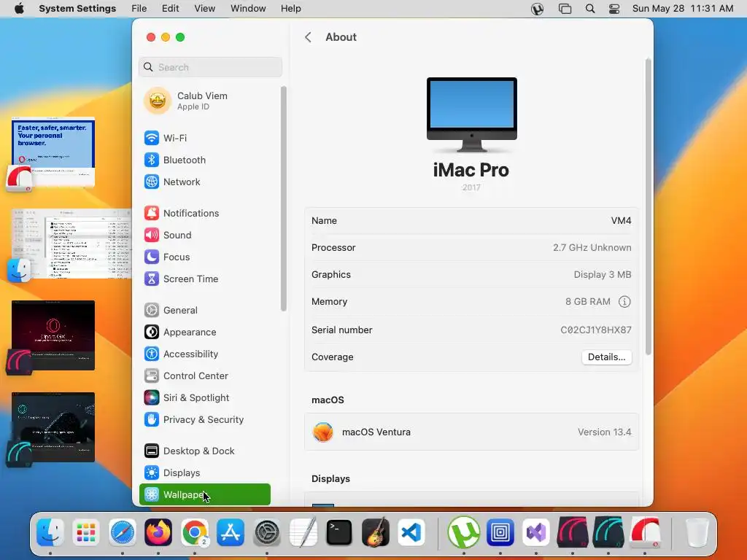This screenshot has width=747, height=560.
Task: Switch to Opera GX Stage Manager window
Action: (x=53, y=335)
